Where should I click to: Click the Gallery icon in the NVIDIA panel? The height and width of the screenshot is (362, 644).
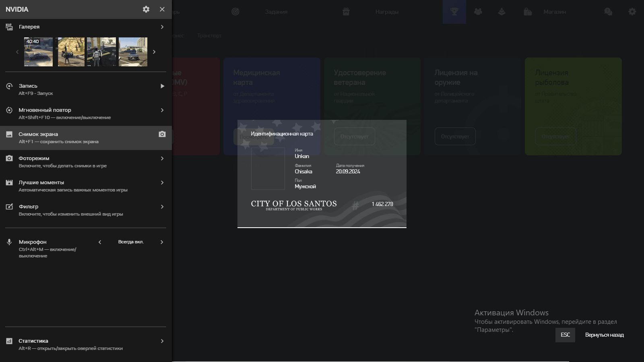(x=9, y=27)
